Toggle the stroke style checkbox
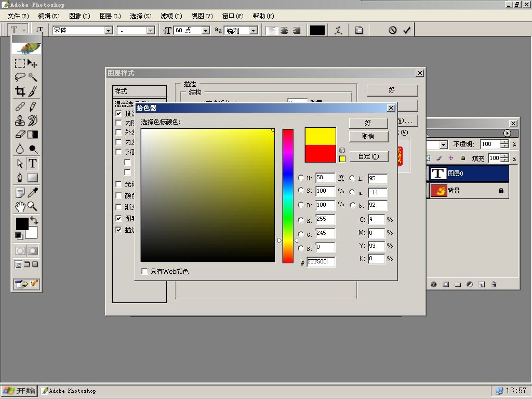 click(118, 230)
